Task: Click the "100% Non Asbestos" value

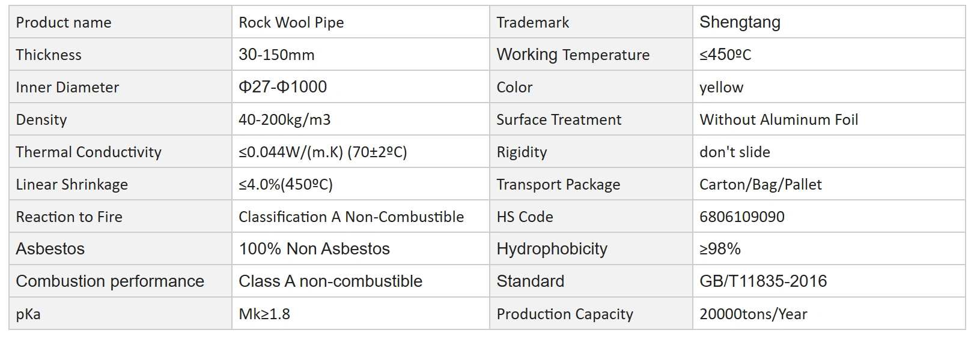Action: coord(314,249)
